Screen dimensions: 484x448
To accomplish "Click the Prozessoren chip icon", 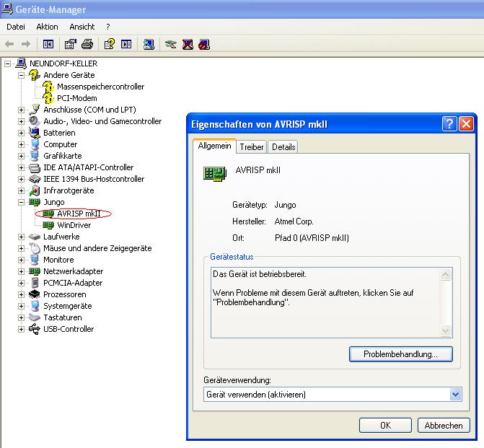I will pyautogui.click(x=35, y=294).
